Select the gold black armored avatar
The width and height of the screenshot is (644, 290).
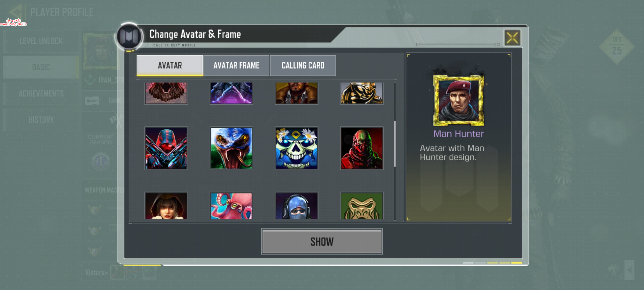362,93
